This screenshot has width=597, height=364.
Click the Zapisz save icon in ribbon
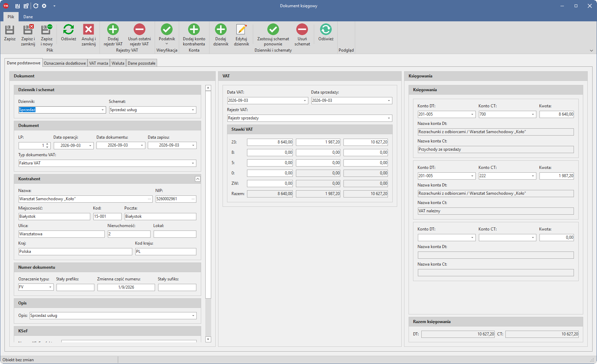[10, 30]
